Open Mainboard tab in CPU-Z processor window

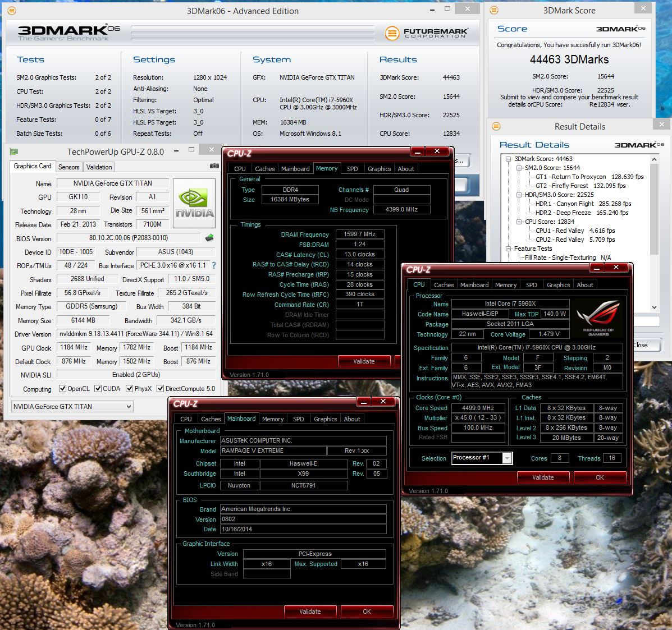474,285
